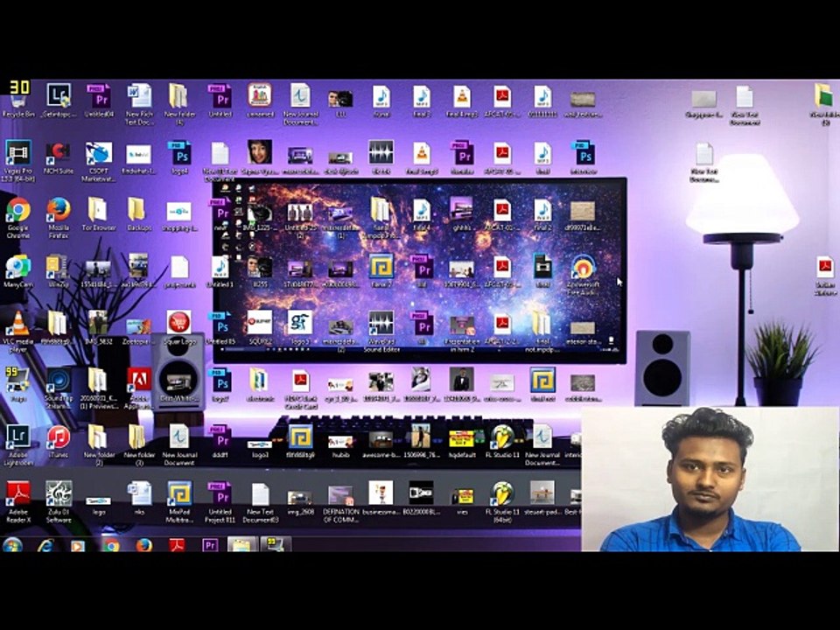This screenshot has width=840, height=630.
Task: Launch Adobe Reader X shortcut
Action: (18, 501)
